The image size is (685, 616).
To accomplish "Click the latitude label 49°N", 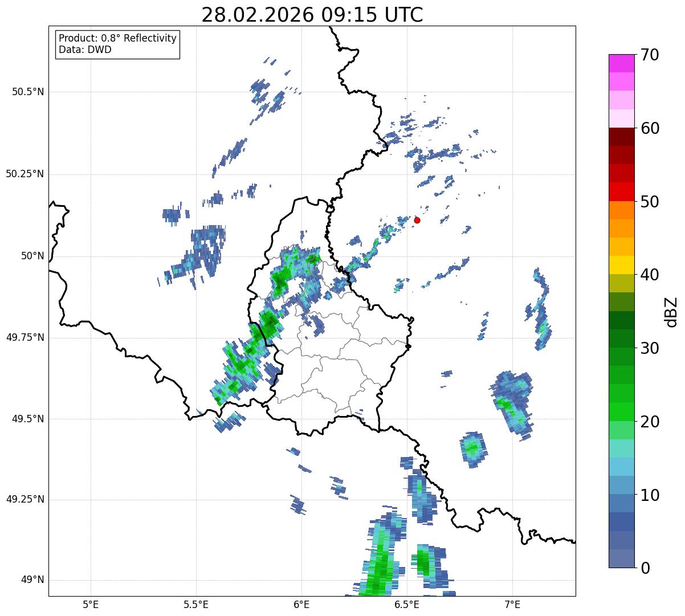I will pos(32,580).
